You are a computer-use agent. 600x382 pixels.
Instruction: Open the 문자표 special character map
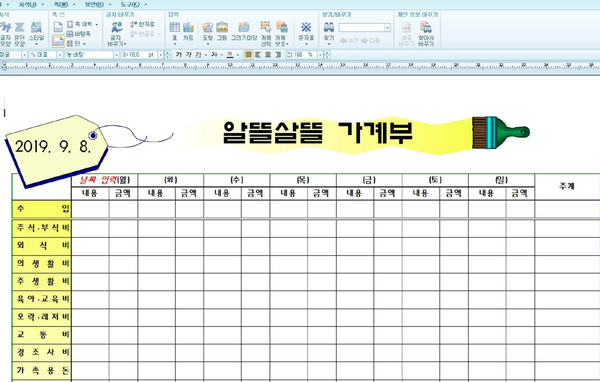point(306,32)
